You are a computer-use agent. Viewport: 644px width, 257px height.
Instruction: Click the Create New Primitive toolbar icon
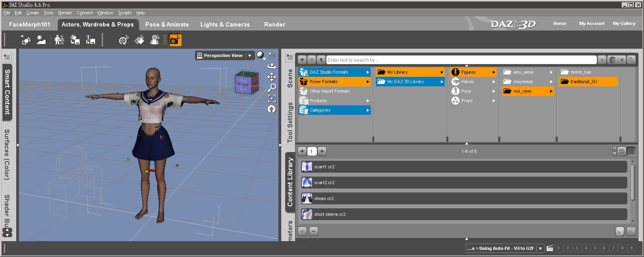coord(26,40)
